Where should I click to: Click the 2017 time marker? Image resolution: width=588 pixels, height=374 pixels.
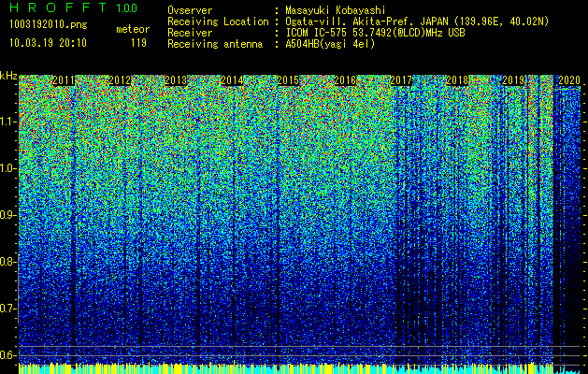point(401,80)
